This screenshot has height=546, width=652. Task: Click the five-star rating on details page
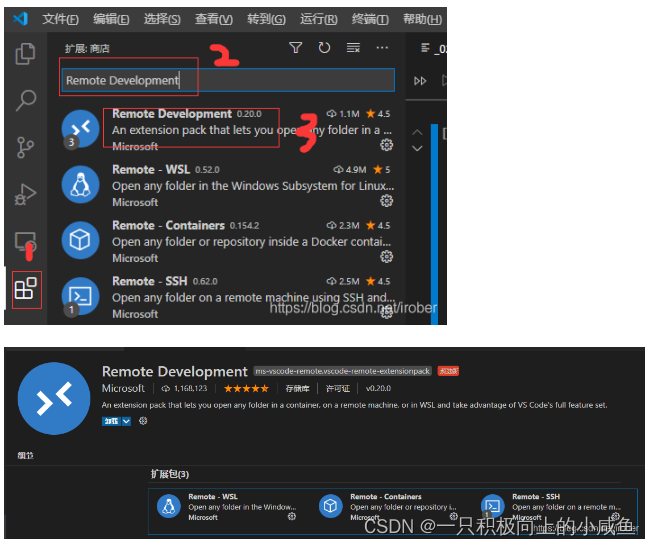246,388
